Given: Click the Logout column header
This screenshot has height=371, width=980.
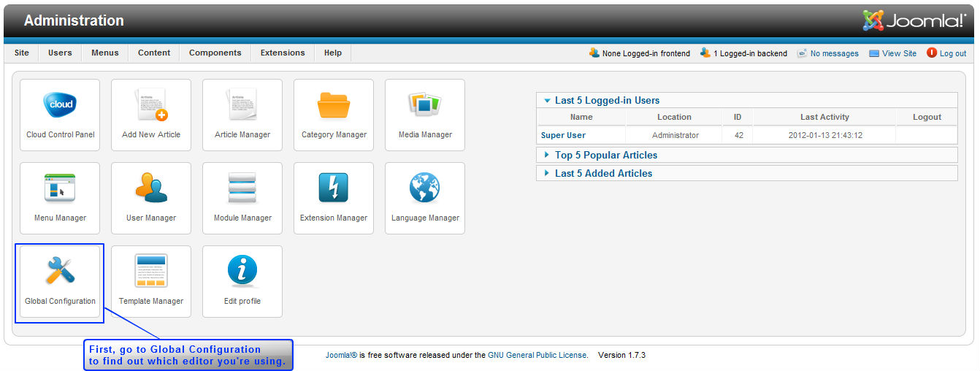Looking at the screenshot, I should click(927, 117).
